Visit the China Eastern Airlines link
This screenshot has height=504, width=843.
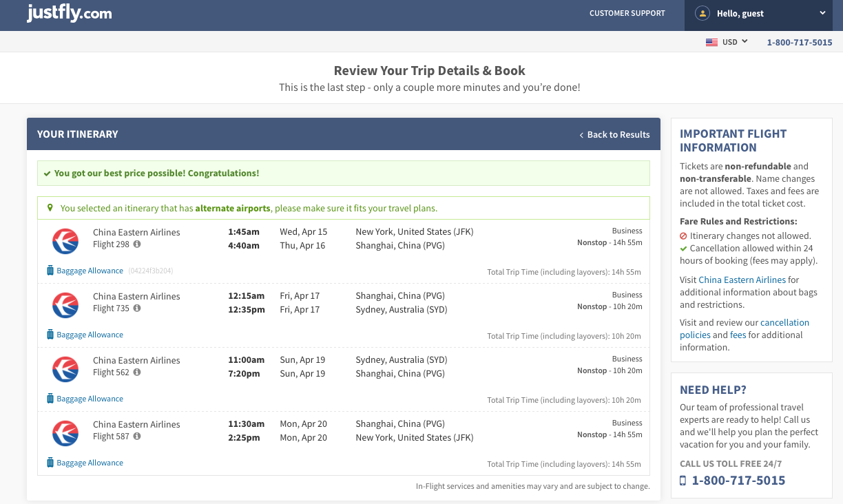coord(742,280)
